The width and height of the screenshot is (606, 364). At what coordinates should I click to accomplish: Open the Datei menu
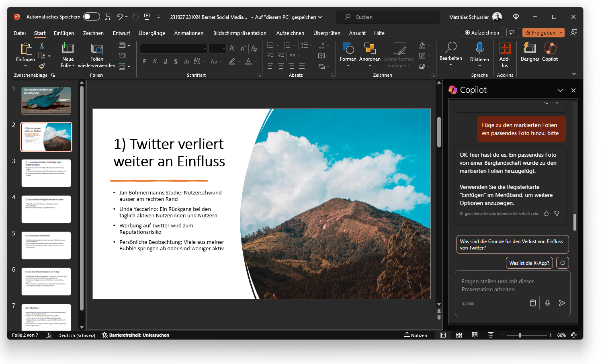(20, 33)
